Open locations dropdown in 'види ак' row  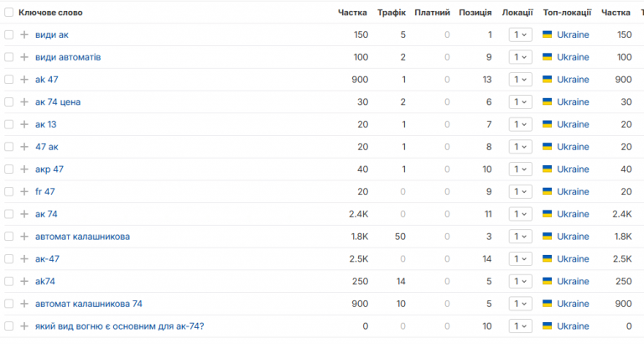pos(521,34)
